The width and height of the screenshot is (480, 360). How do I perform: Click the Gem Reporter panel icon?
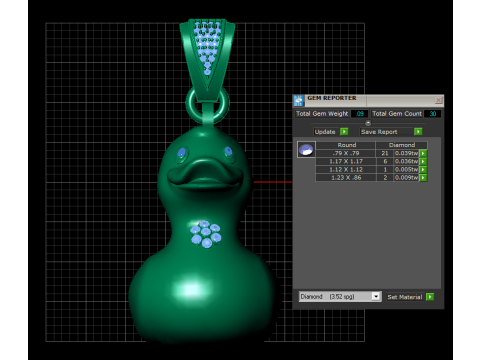coord(298,101)
